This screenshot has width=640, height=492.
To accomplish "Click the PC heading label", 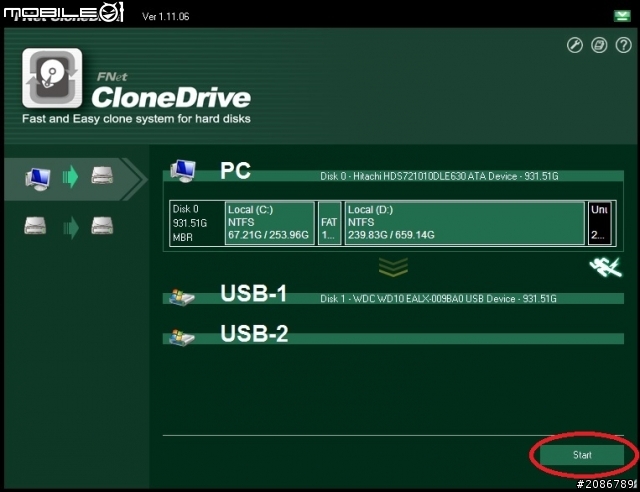I will click(x=235, y=171).
